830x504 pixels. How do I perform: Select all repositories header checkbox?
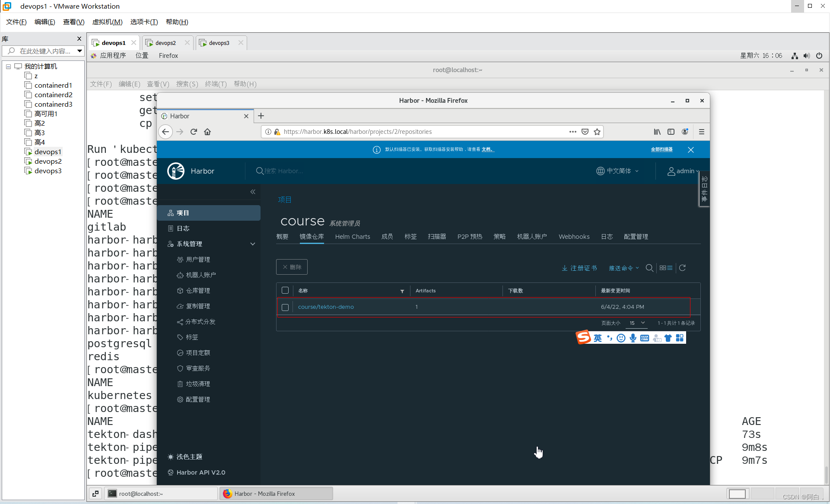285,290
